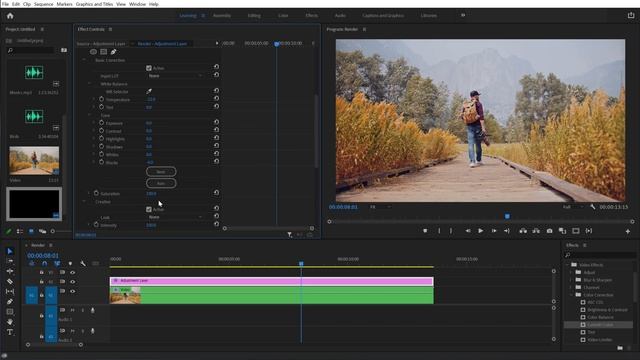Click the Auto button under Tone
Screen dimensions: 640x360
pyautogui.click(x=161, y=183)
